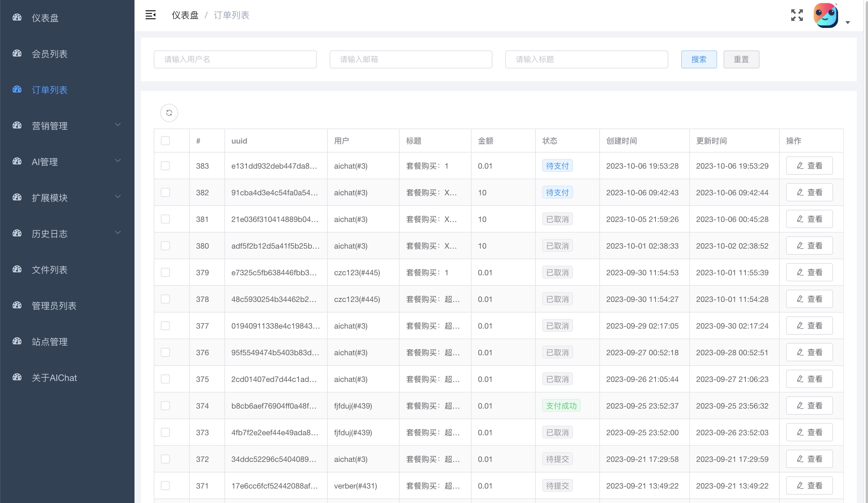Click the table refresh icon
This screenshot has height=503, width=868.
[169, 113]
